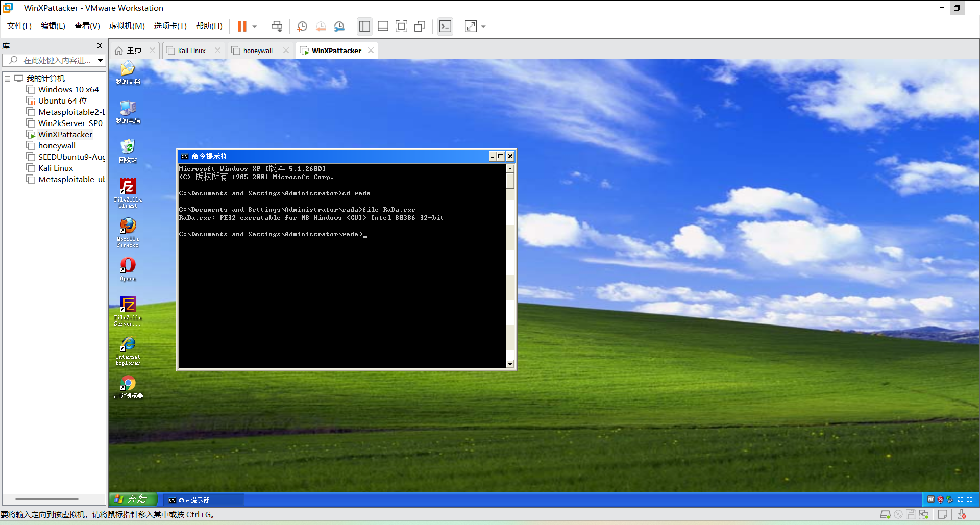The width and height of the screenshot is (980, 525).
Task: Select Ubuntu 64 位 in the library
Action: (x=62, y=101)
